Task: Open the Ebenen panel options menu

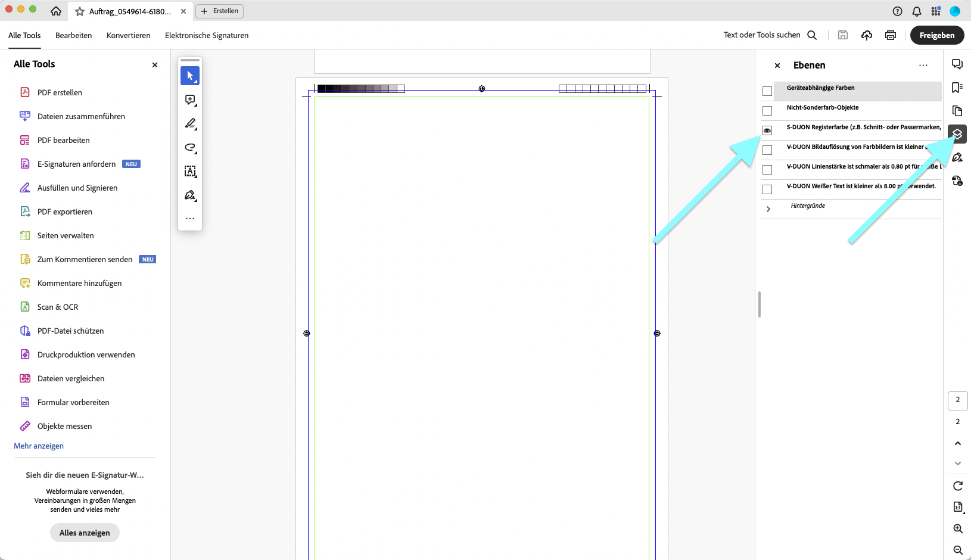Action: [923, 65]
